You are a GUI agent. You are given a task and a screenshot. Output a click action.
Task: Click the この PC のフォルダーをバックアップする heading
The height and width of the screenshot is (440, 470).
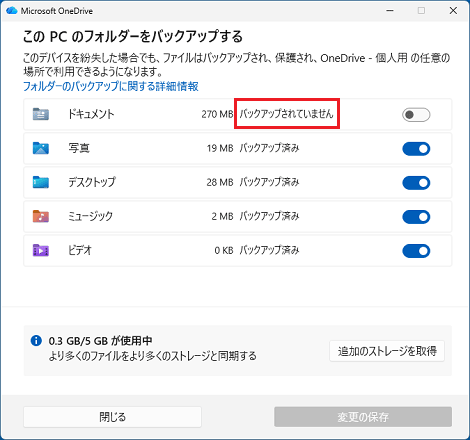[x=133, y=36]
